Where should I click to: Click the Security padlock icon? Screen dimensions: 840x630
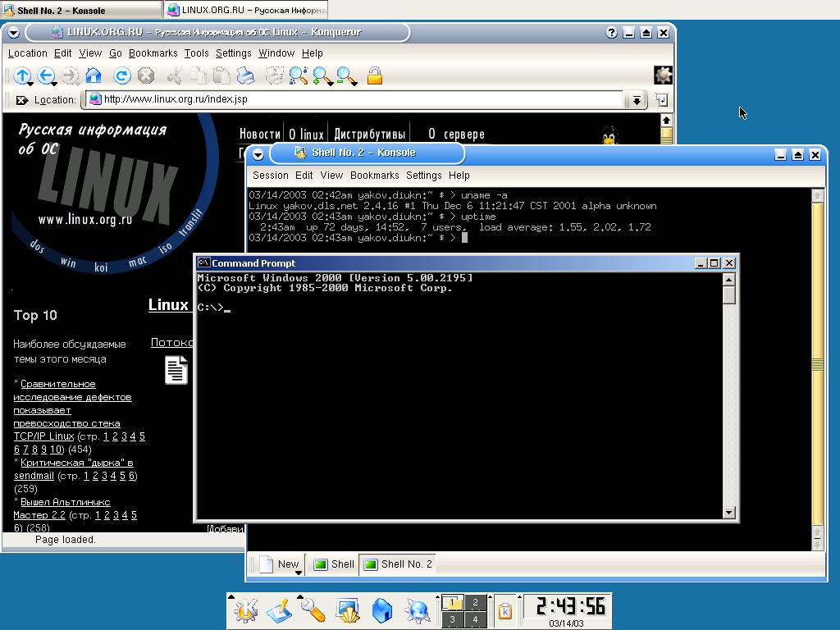tap(375, 75)
